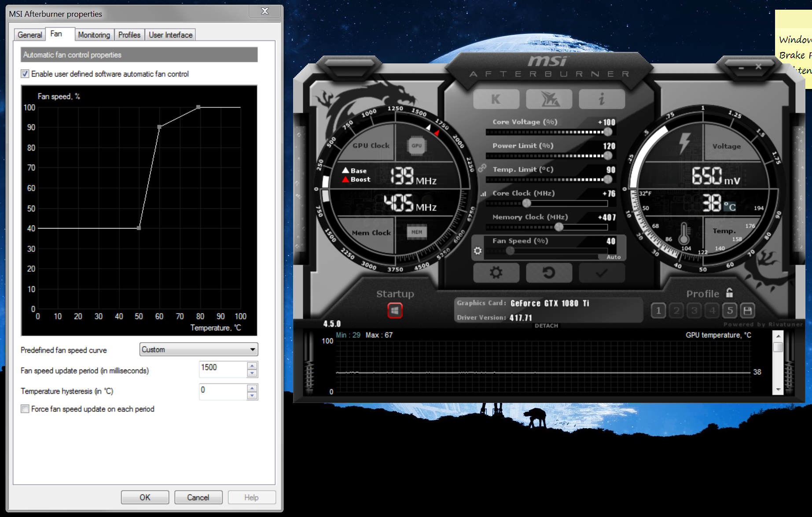The image size is (812, 517).
Task: Increase the fan speed update period value
Action: click(x=252, y=366)
